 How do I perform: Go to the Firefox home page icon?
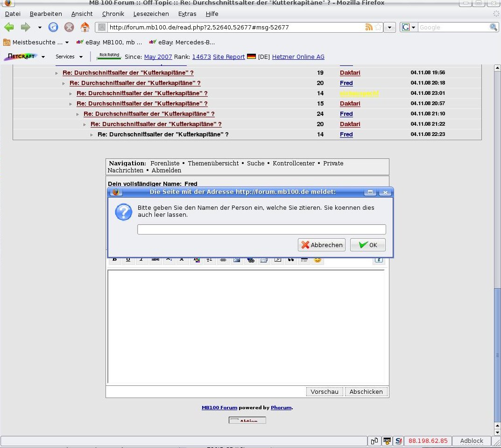[x=85, y=27]
